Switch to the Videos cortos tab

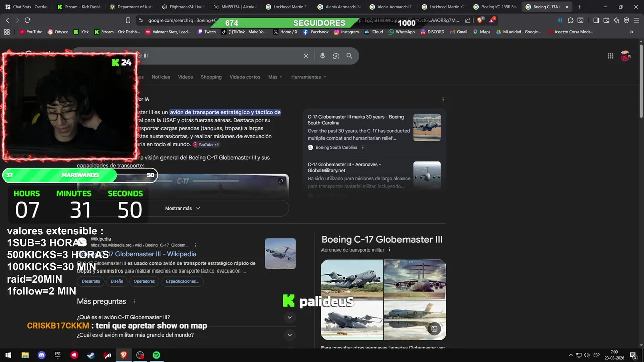245,77
